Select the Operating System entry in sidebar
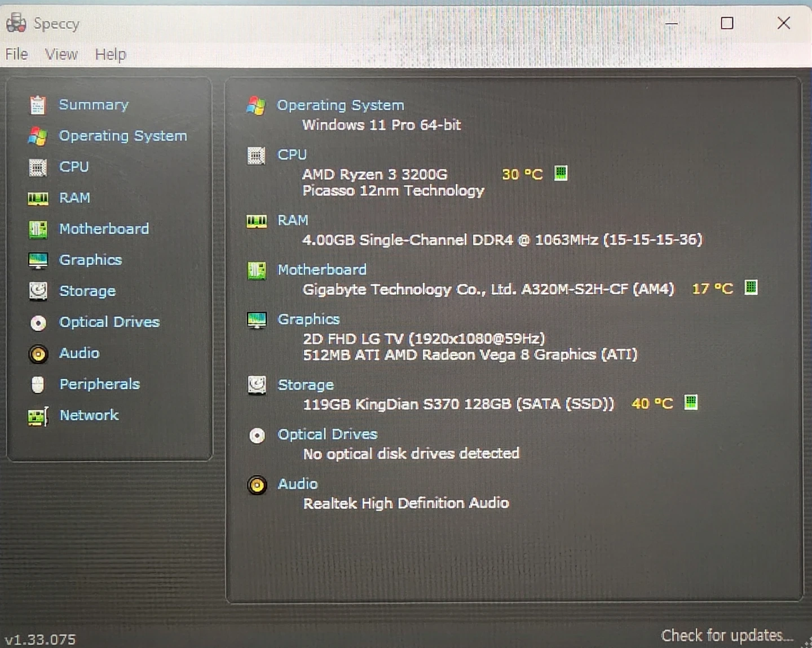This screenshot has width=812, height=648. tap(123, 136)
